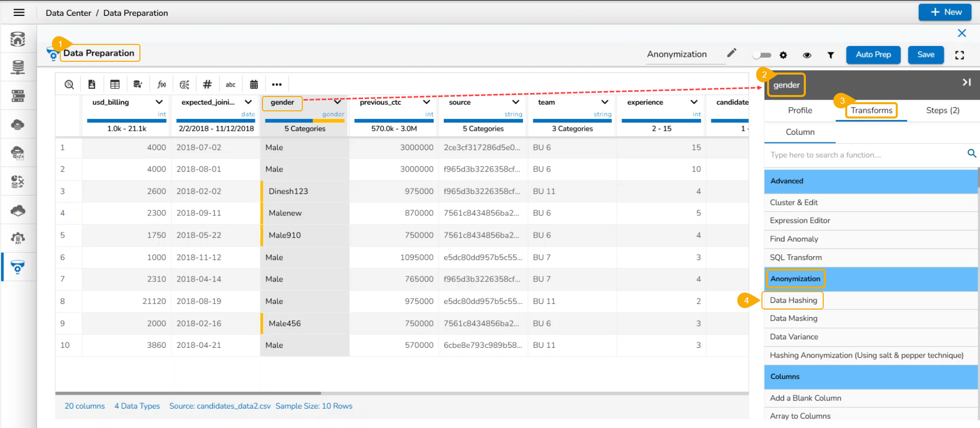Viewport: 980px width, 428px height.
Task: Click the Auto Prep button
Action: (873, 55)
